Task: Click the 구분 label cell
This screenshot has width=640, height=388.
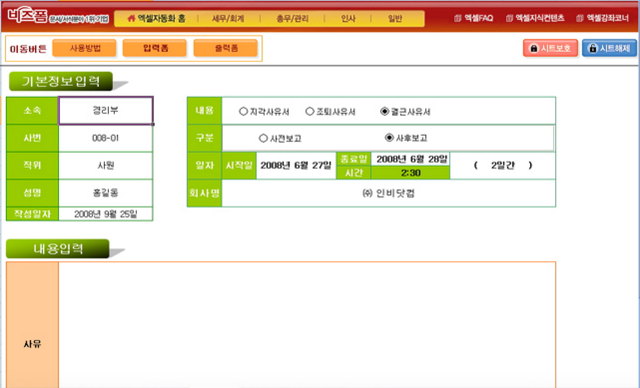Action: coord(204,138)
